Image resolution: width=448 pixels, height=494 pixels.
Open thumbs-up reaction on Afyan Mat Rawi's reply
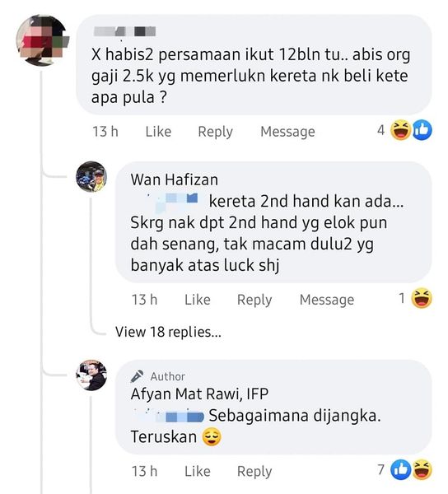tap(400, 470)
